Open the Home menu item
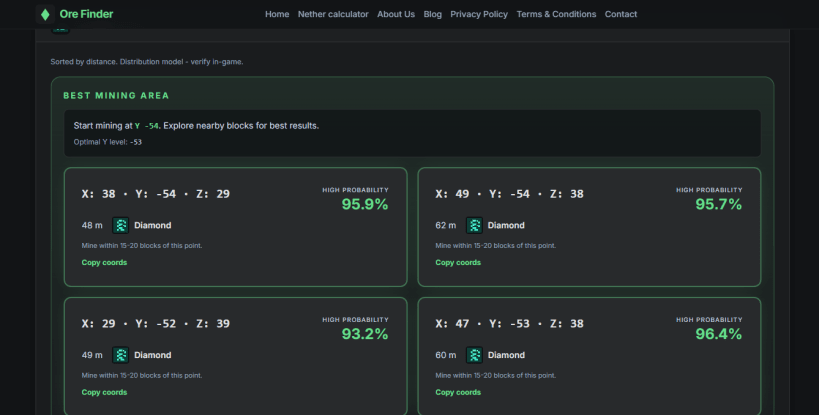The height and width of the screenshot is (415, 819). 277,14
